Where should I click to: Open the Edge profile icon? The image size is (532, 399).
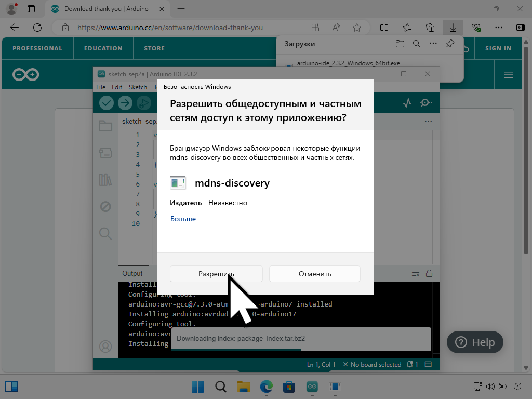12,9
